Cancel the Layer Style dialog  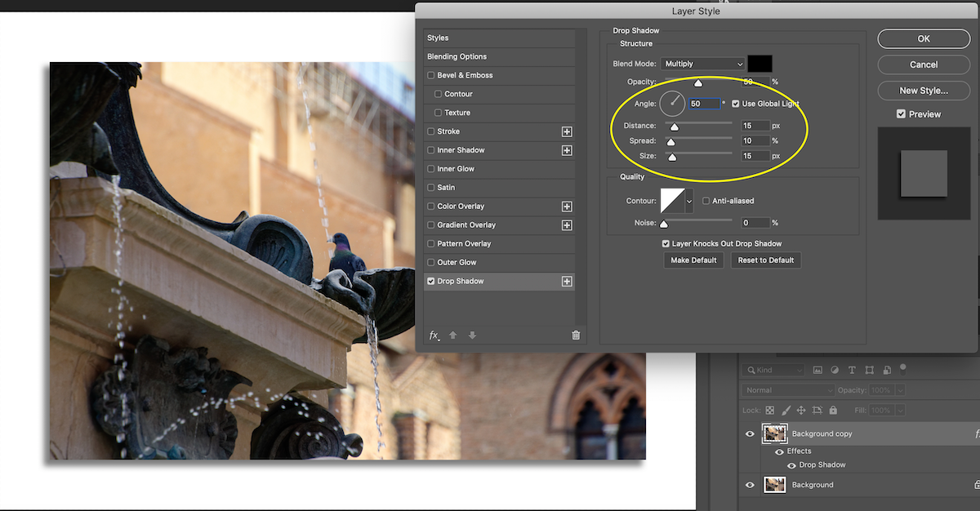pos(924,64)
